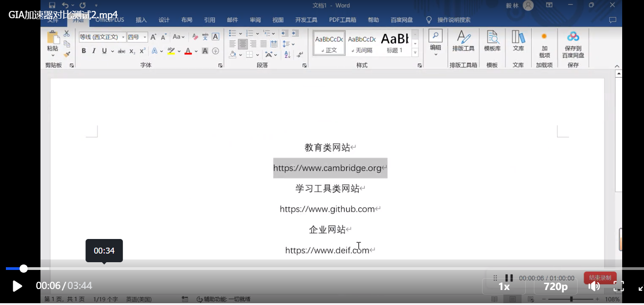Open the 文库 library button
This screenshot has width=644, height=305.
pyautogui.click(x=518, y=41)
